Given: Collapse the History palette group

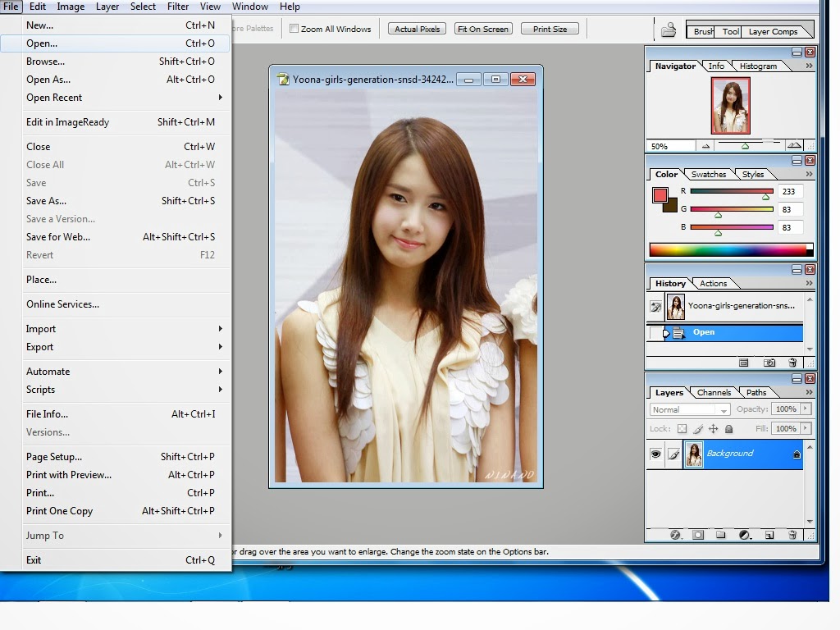Looking at the screenshot, I should click(x=797, y=269).
